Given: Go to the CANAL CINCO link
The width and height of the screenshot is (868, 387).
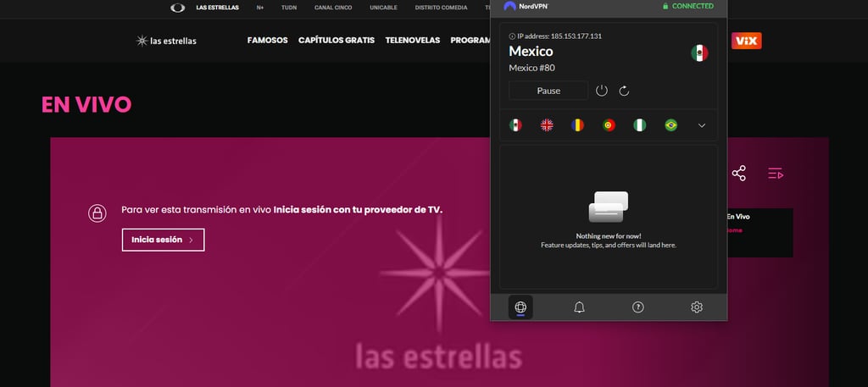Looking at the screenshot, I should [333, 8].
